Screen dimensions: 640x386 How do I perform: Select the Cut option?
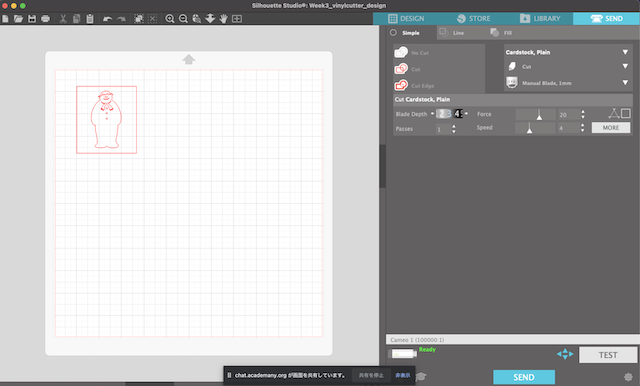click(407, 69)
